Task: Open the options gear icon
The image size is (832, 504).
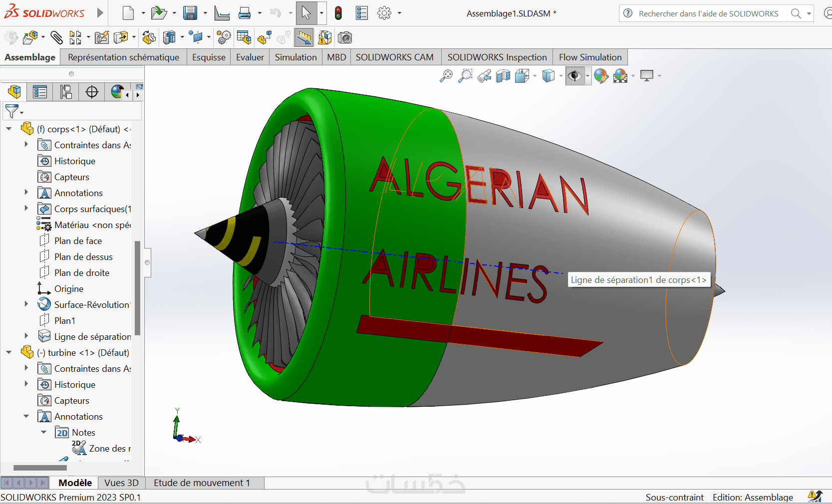Action: 384,13
